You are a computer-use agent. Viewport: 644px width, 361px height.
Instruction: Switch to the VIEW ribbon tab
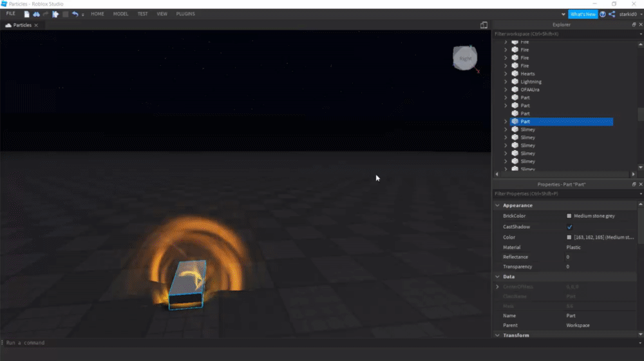pos(162,14)
